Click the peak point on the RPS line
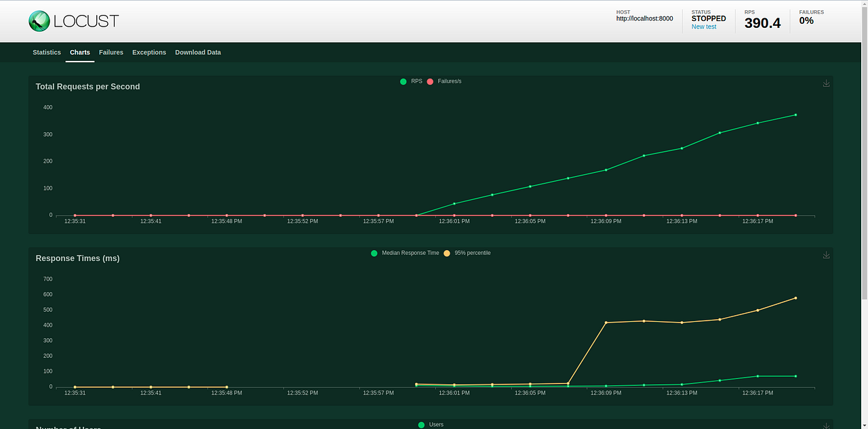868x429 pixels. [x=795, y=115]
